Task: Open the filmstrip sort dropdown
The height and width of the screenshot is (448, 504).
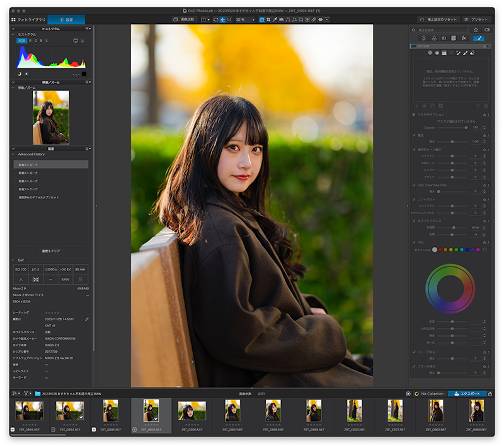Action: coord(16,393)
